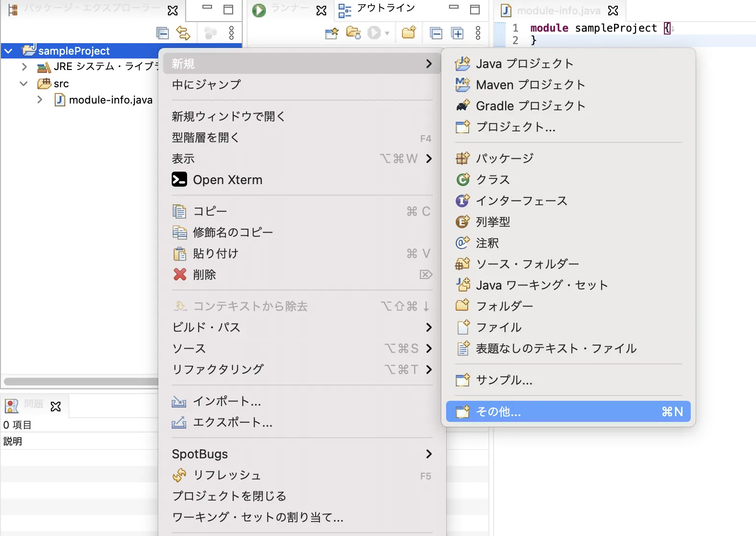Click Collapse All icon in Runner toolbar
756x536 pixels.
(x=436, y=33)
